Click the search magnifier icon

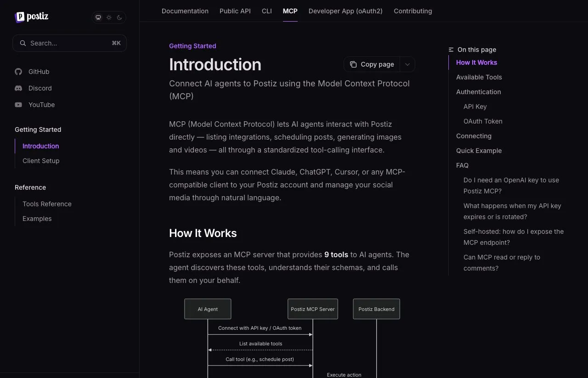[23, 43]
